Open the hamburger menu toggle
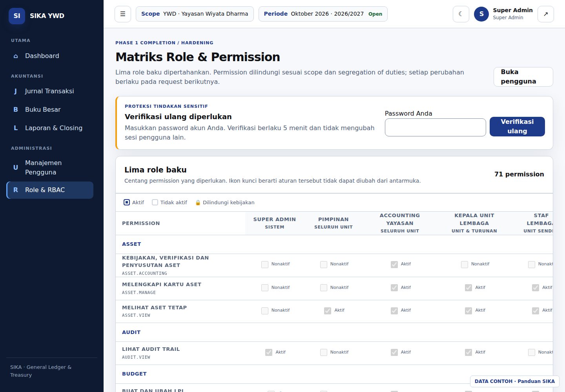 (123, 14)
